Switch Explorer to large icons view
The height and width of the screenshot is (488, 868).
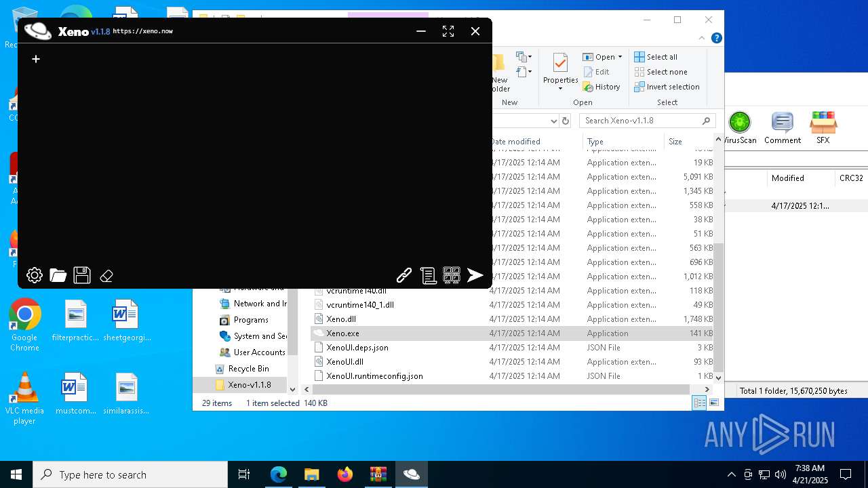pyautogui.click(x=714, y=403)
